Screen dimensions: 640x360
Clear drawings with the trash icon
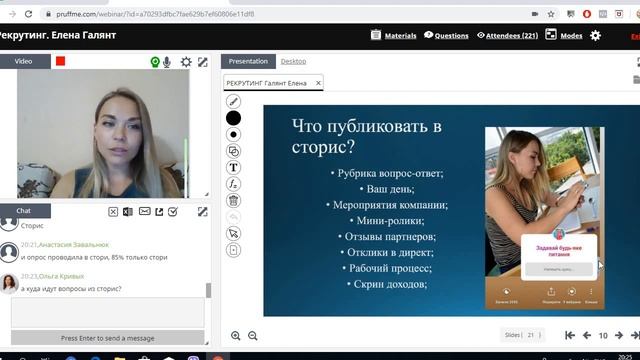click(233, 200)
